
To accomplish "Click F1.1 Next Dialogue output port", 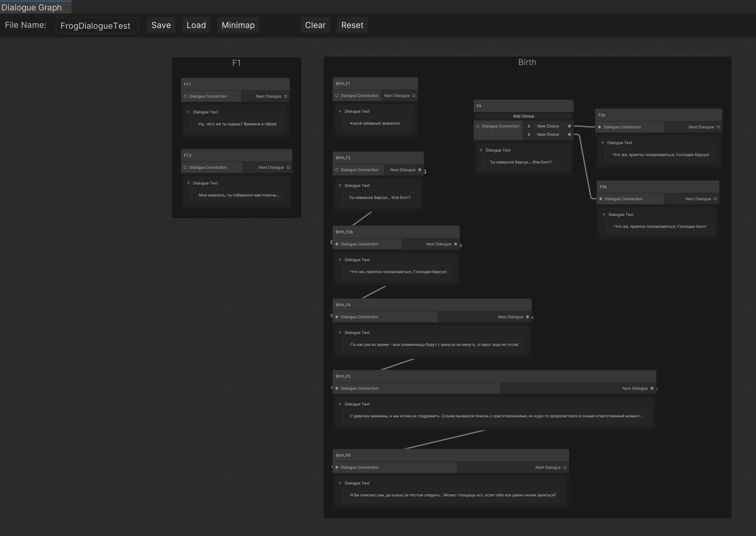I will pyautogui.click(x=286, y=97).
